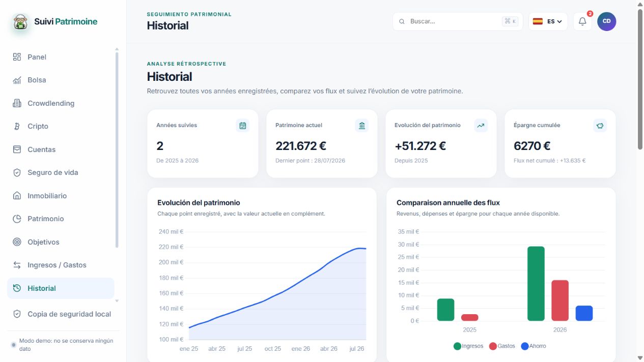The width and height of the screenshot is (644, 362).
Task: Select Historial in sidebar menu
Action: pyautogui.click(x=61, y=288)
